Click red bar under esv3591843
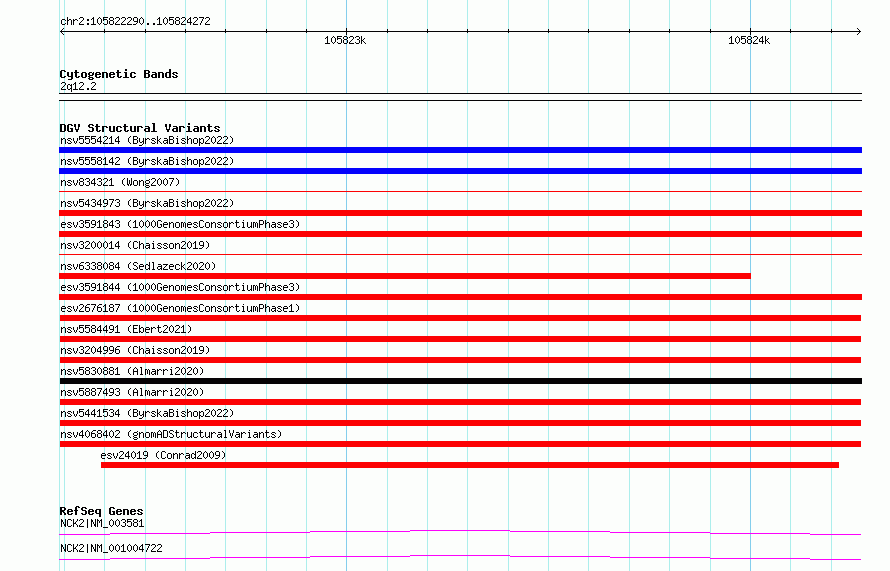Image resolution: width=890 pixels, height=571 pixels. click(x=460, y=234)
